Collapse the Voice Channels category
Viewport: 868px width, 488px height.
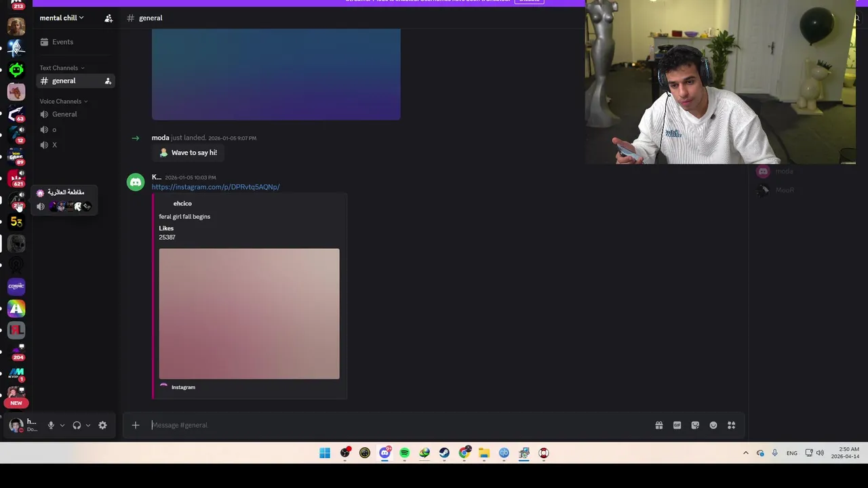(x=63, y=102)
